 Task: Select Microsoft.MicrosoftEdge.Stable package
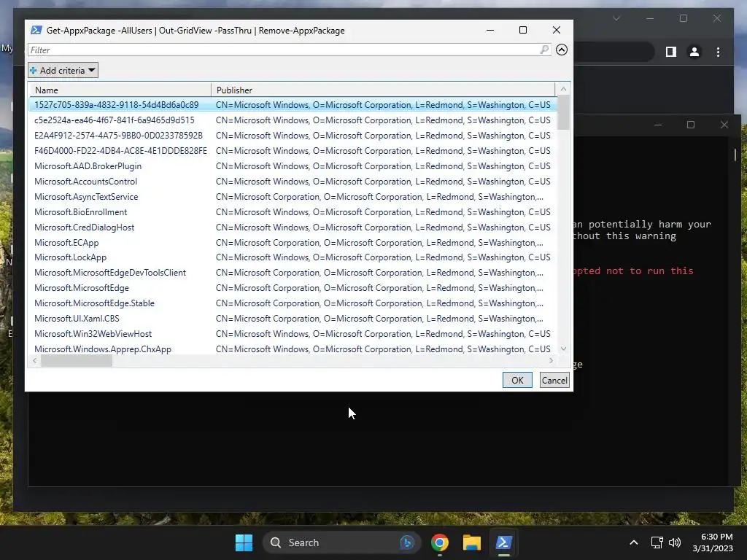[293, 303]
